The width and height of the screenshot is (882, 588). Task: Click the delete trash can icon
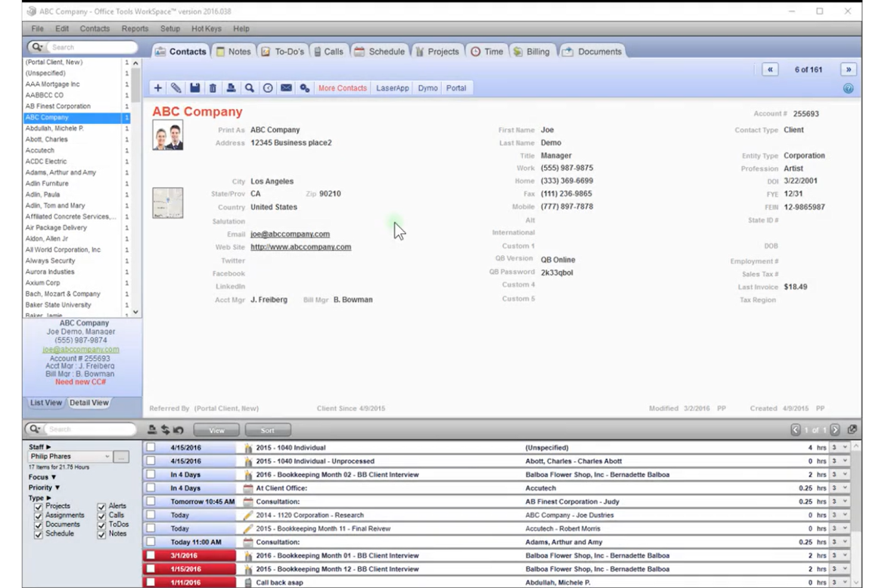pyautogui.click(x=213, y=88)
